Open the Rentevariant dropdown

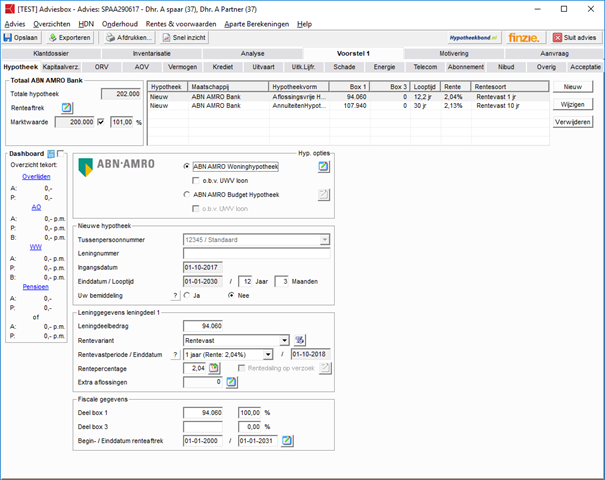(284, 340)
